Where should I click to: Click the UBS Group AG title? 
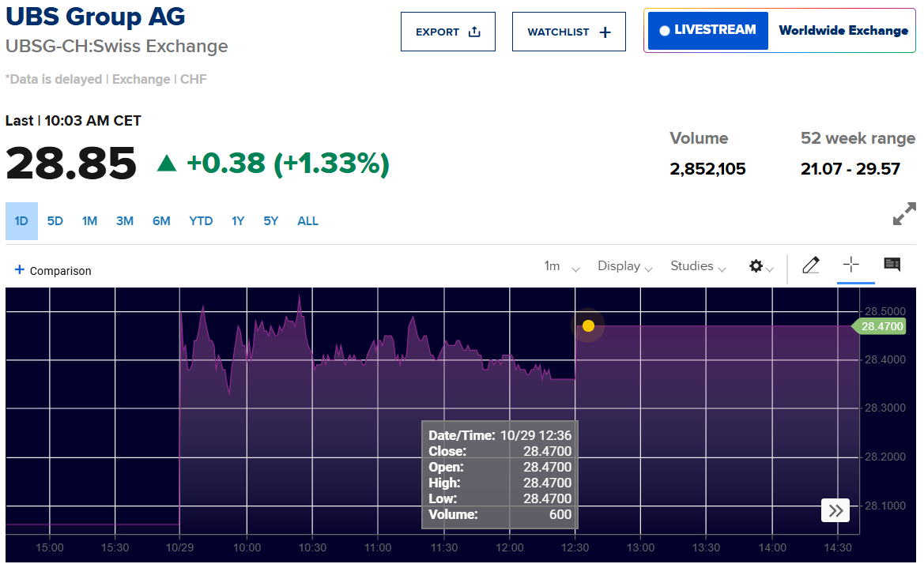[x=96, y=17]
